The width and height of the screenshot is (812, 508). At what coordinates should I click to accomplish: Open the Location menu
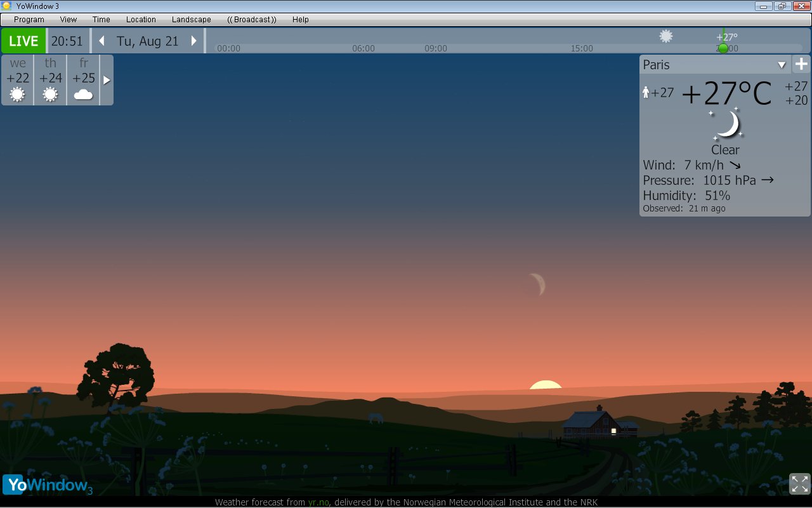[141, 20]
